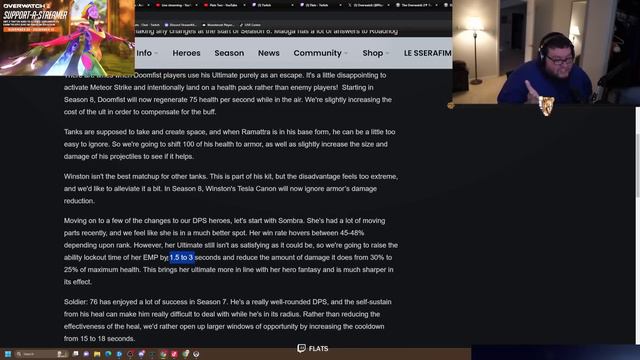Click 'Soldier: 76 has enjoyed' paragraph text
640x360 pixels.
click(x=227, y=320)
